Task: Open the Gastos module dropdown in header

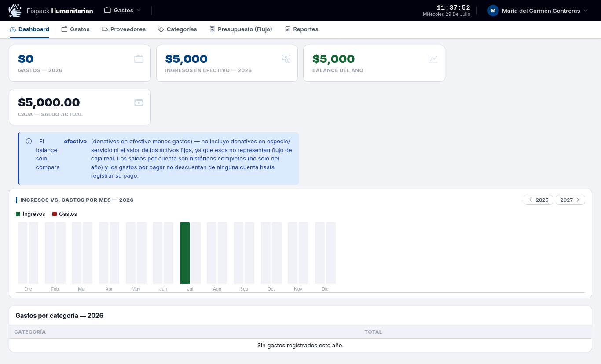Action: (x=123, y=10)
